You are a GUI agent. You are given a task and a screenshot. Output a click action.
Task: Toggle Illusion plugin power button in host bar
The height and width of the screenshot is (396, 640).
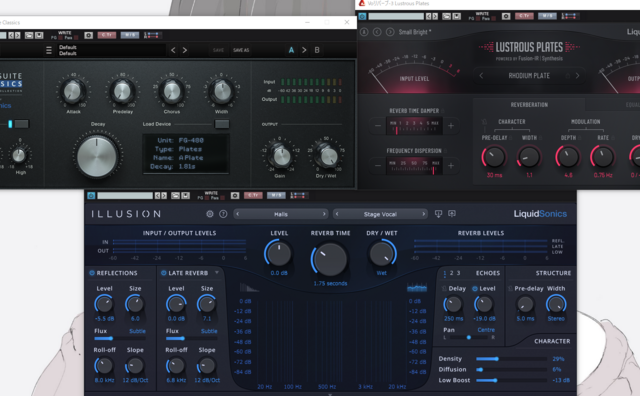pos(91,196)
